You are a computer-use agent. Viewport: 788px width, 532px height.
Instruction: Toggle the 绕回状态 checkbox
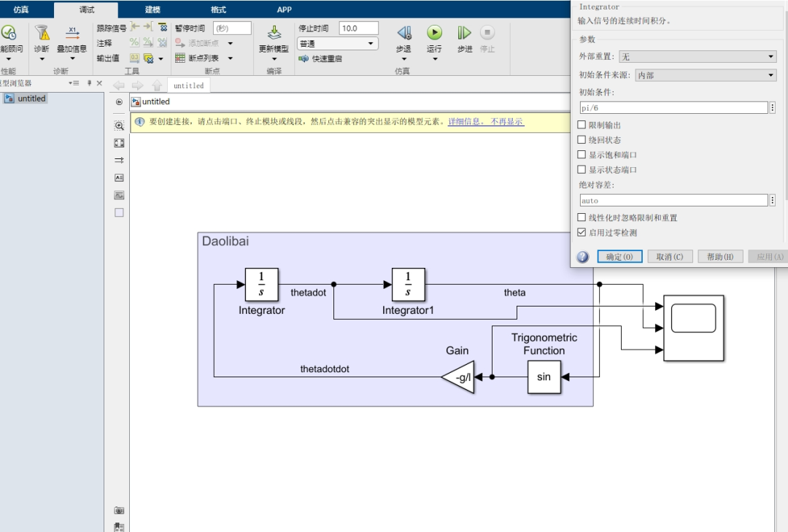[x=582, y=140]
